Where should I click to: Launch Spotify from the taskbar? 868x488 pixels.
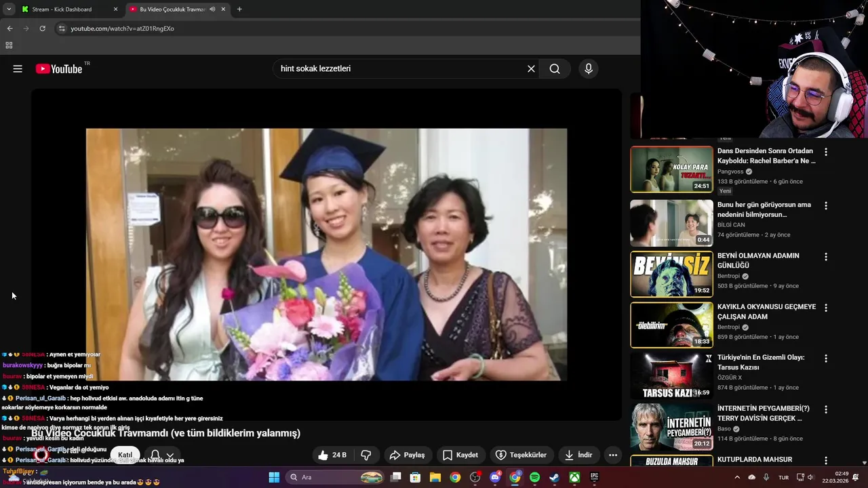point(534,478)
